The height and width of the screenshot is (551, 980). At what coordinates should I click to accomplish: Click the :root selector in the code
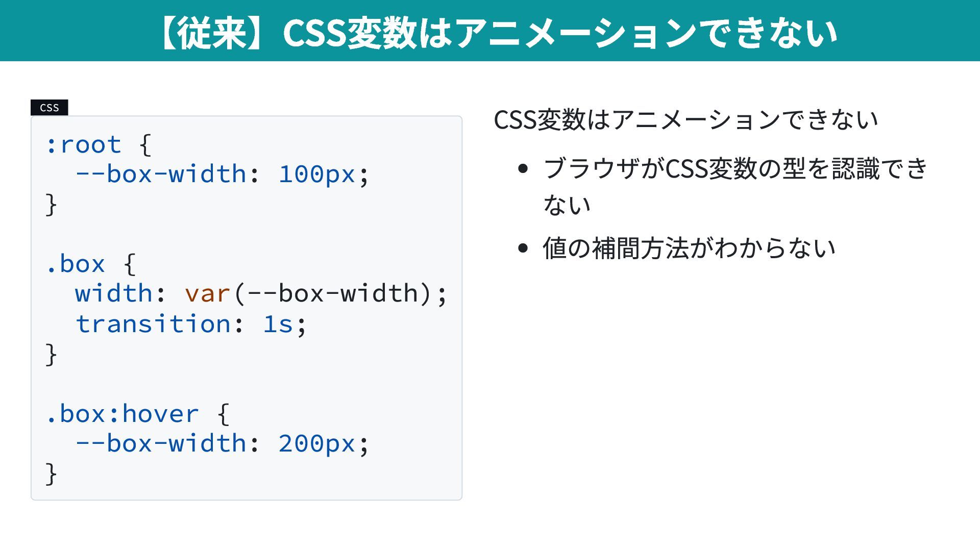tap(83, 145)
